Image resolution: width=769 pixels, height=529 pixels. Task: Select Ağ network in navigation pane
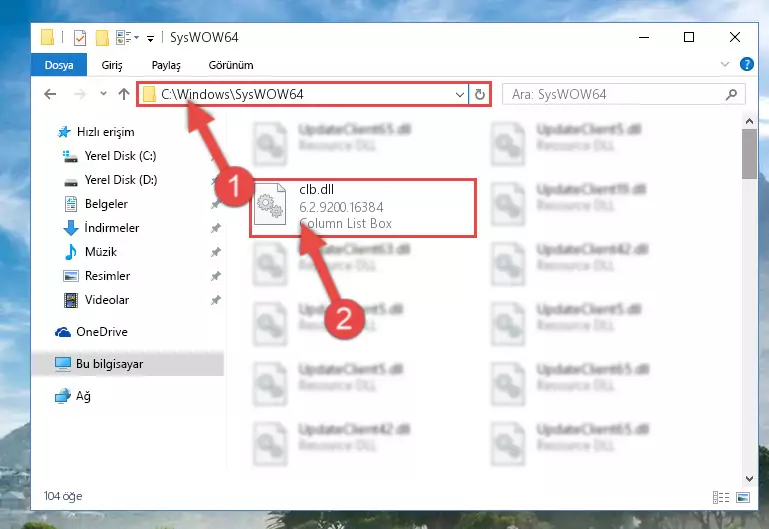click(x=83, y=396)
